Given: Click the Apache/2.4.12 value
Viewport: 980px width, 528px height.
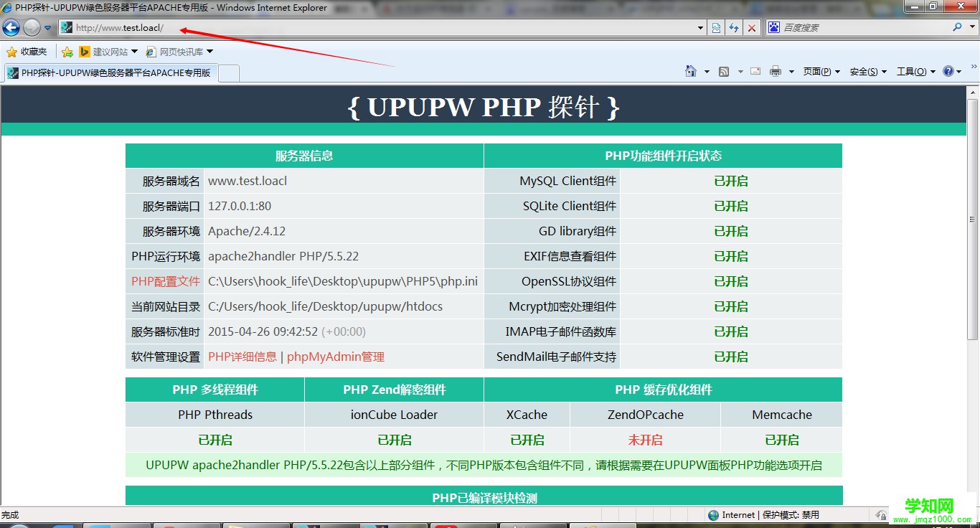Looking at the screenshot, I should tap(247, 231).
